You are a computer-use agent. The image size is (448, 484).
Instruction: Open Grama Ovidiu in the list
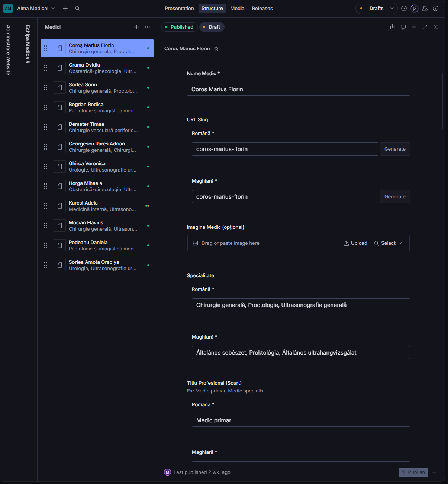point(97,68)
